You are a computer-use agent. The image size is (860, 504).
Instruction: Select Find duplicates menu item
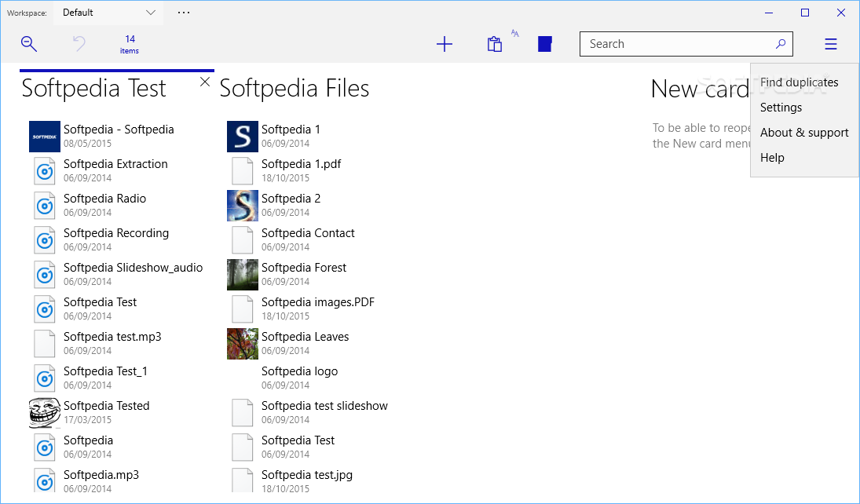[x=799, y=82]
